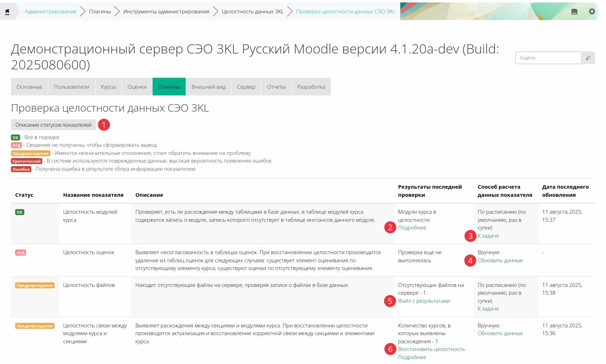Click Дата последнего обновления header
606x364 pixels.
565,191
